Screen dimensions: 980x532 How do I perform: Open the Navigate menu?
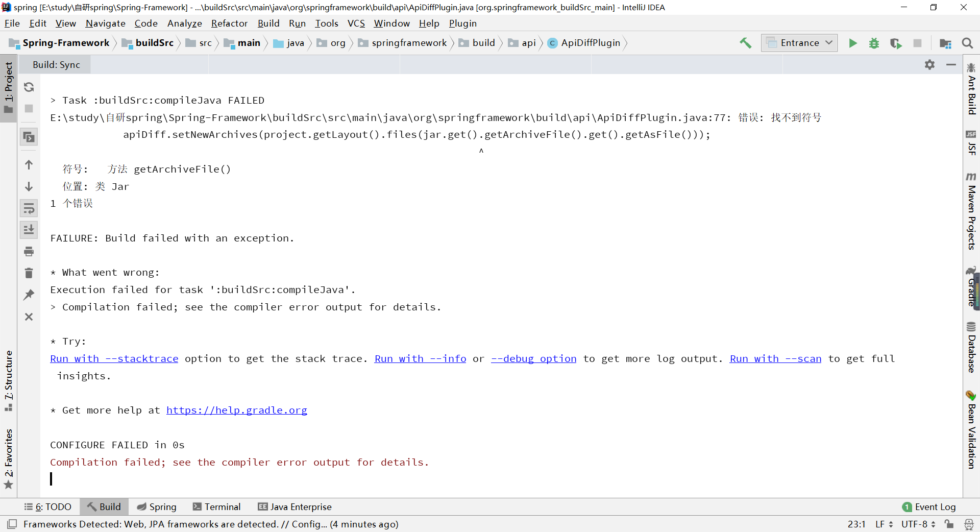coord(105,23)
